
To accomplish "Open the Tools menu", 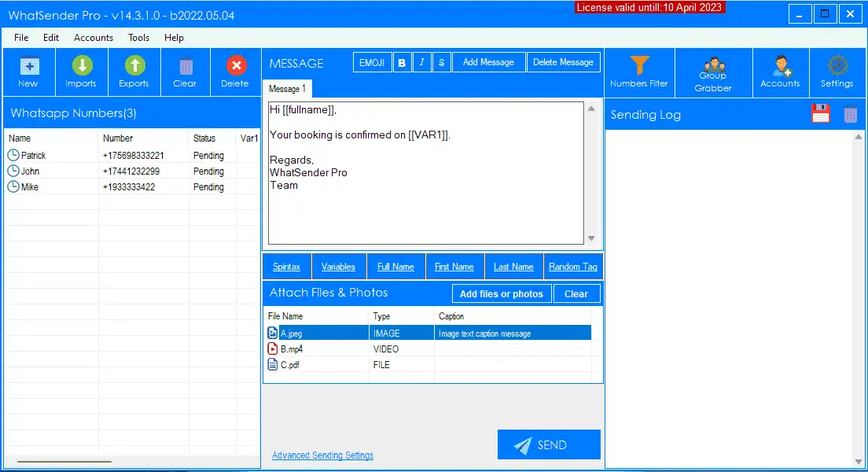I will 138,37.
